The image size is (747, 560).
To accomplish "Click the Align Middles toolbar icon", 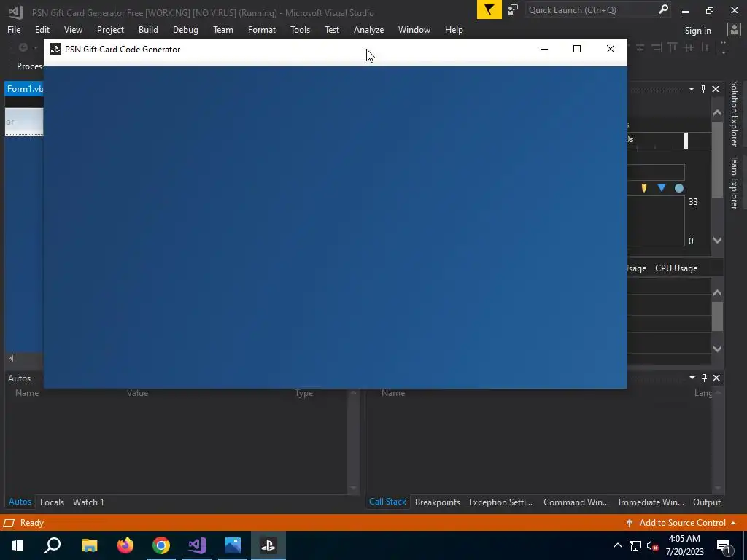I will pyautogui.click(x=689, y=47).
